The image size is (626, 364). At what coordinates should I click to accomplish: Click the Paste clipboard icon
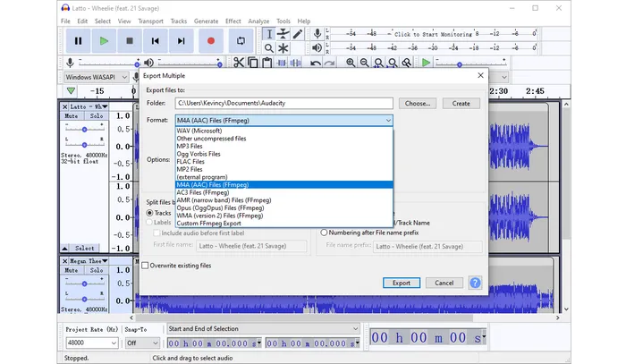click(267, 63)
